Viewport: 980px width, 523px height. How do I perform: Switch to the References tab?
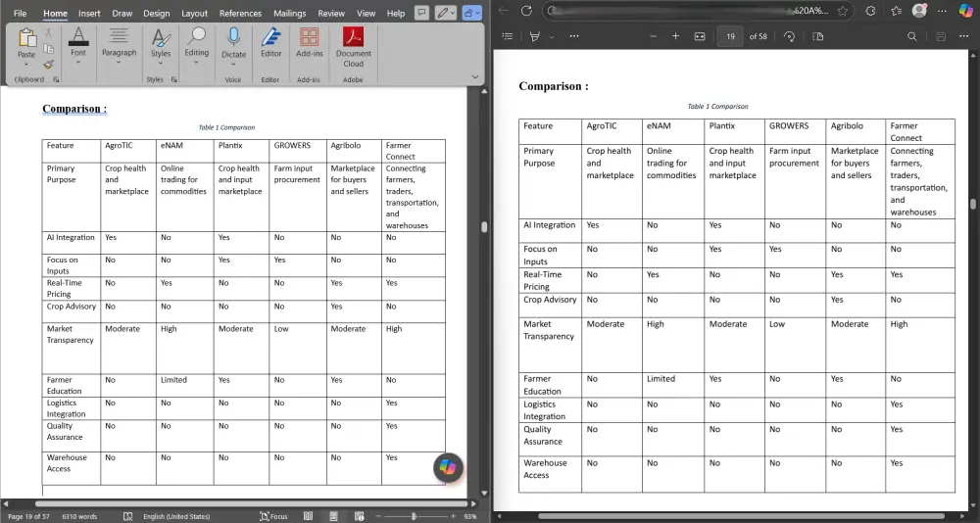pyautogui.click(x=241, y=13)
